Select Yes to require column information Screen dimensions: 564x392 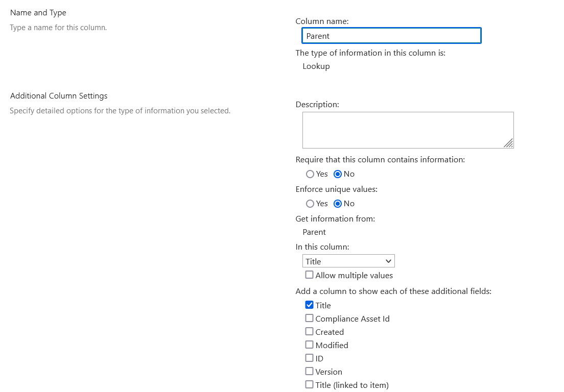(x=310, y=174)
